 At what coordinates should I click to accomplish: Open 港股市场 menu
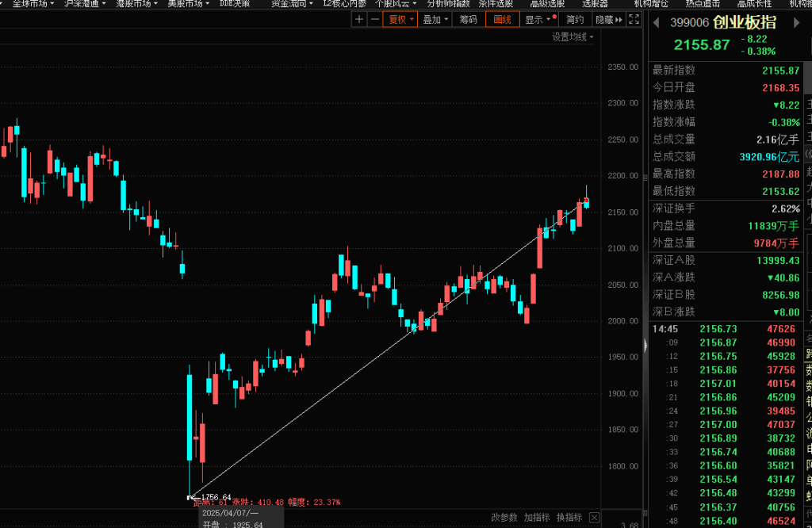136,4
